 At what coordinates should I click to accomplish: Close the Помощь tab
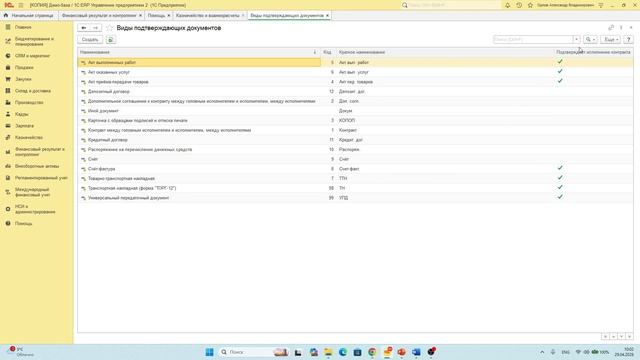pyautogui.click(x=169, y=16)
